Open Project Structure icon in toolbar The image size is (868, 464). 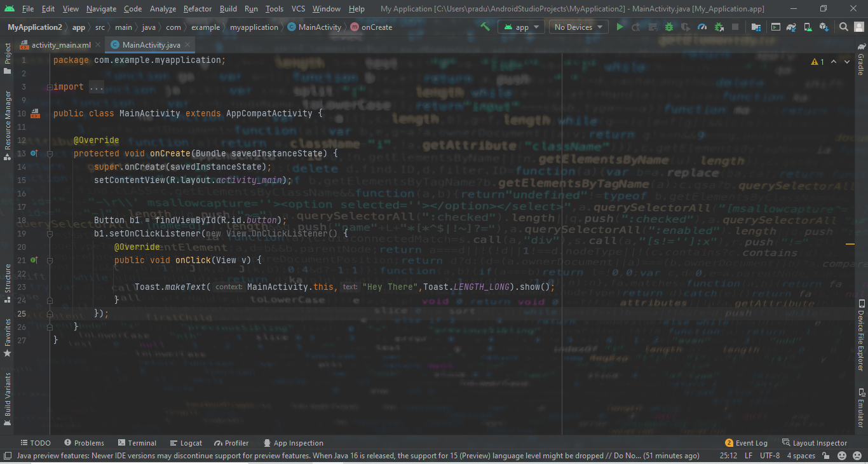click(756, 27)
